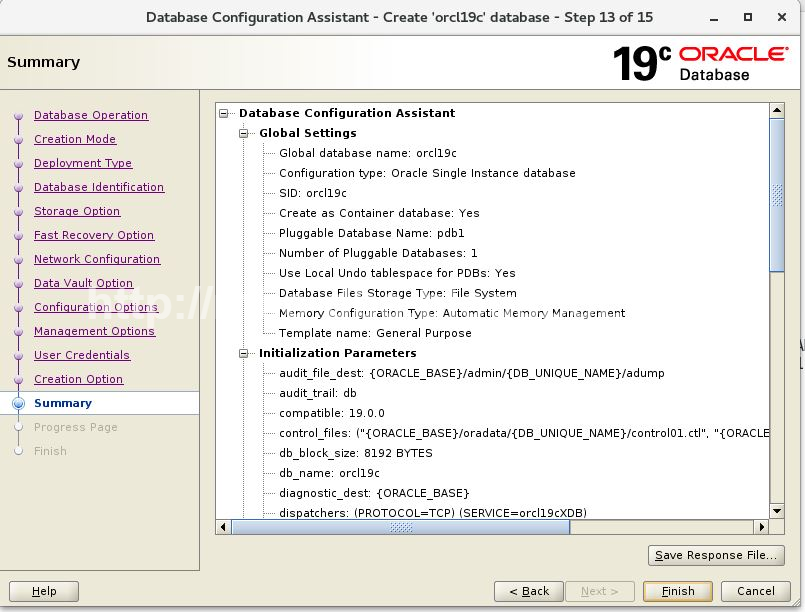Open Data Vault Option step
This screenshot has width=805, height=612.
pyautogui.click(x=83, y=283)
